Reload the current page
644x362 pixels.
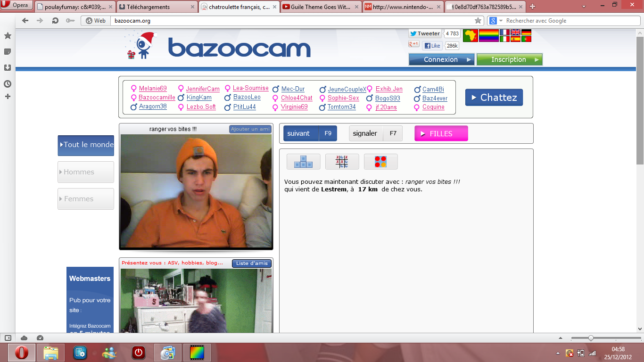[x=55, y=21]
